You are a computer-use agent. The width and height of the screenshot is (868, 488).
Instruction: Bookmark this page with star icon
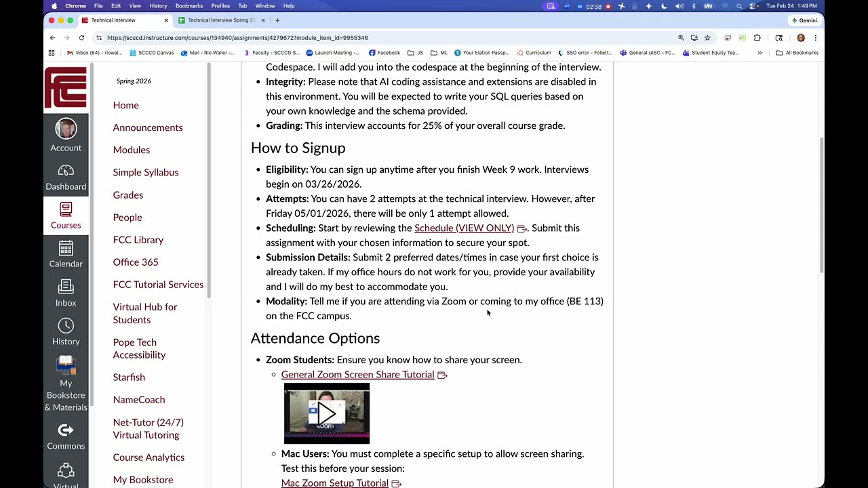(707, 38)
